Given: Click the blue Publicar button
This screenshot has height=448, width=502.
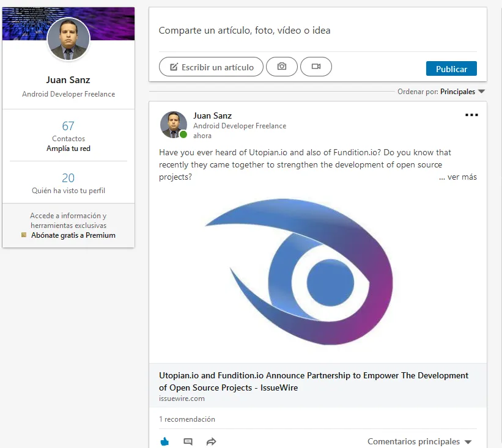Looking at the screenshot, I should tap(451, 68).
